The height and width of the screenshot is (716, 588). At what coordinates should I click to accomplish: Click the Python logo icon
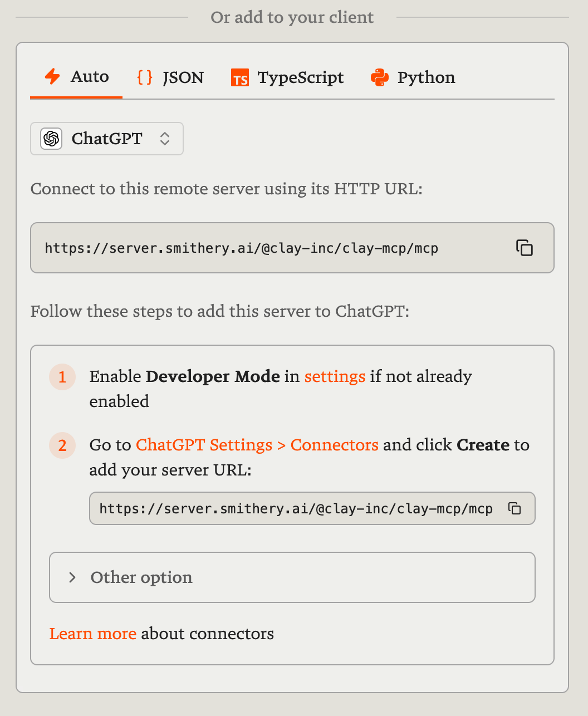[x=380, y=78]
